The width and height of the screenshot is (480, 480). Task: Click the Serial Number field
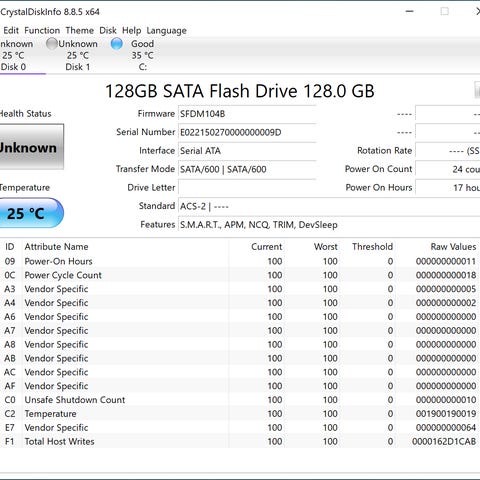point(247,132)
